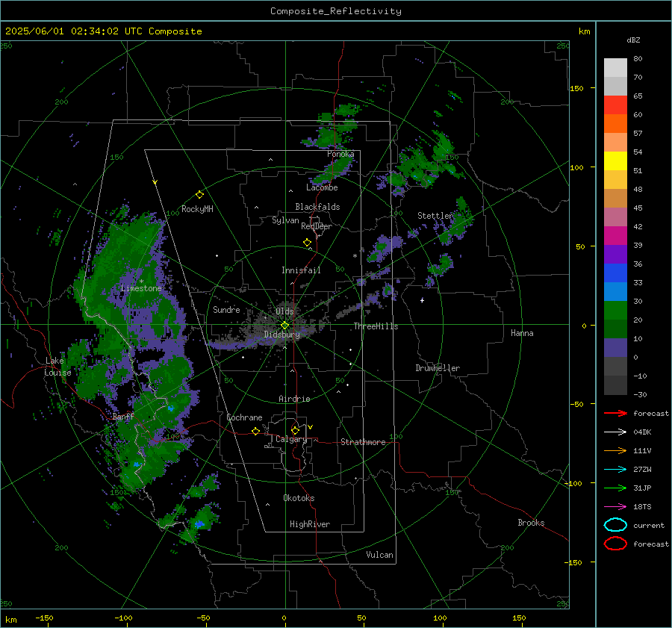The height and width of the screenshot is (628, 672).
Task: Click the magenta 18TS arrow in legend
Action: 615,506
